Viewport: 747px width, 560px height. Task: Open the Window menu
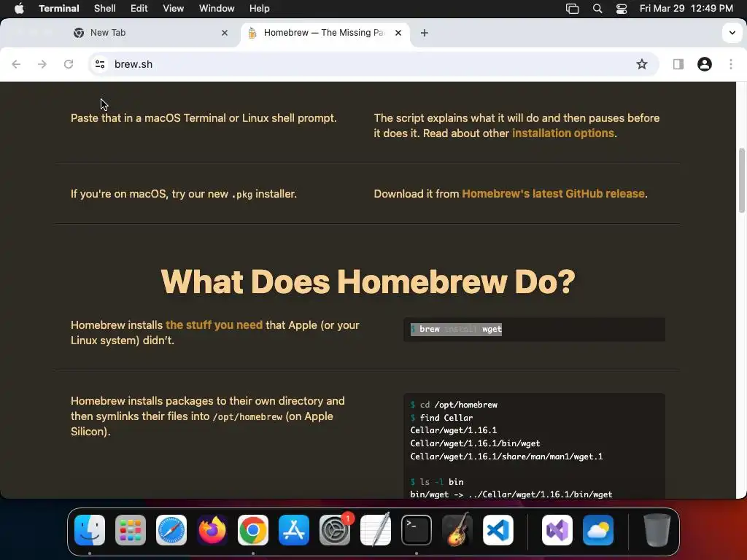pos(217,9)
